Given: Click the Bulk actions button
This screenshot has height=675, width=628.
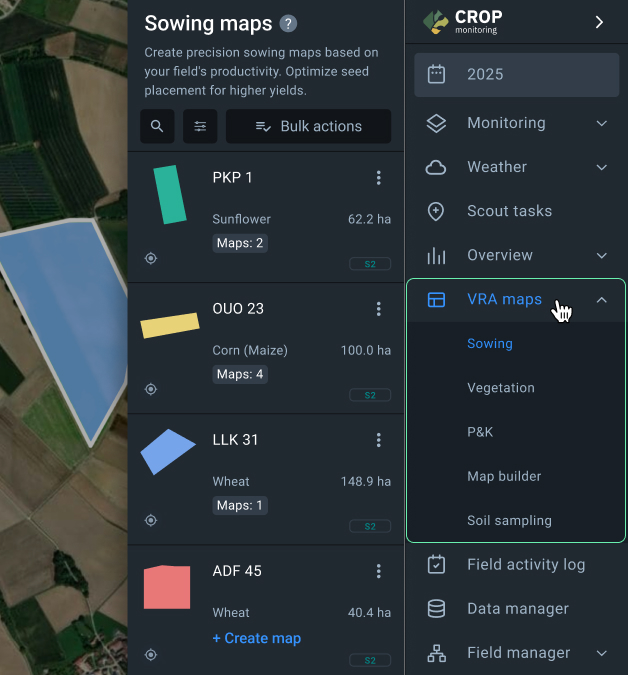Looking at the screenshot, I should pos(309,126).
